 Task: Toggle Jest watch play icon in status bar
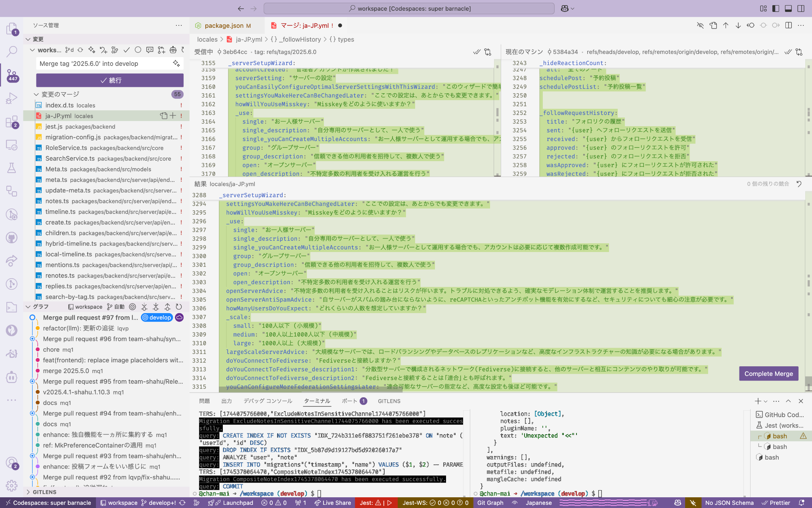[390, 503]
